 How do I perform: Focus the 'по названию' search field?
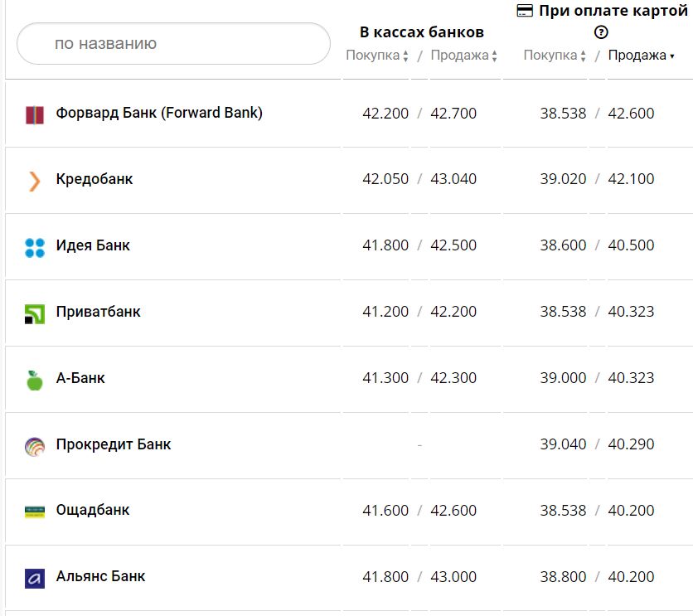pos(173,43)
